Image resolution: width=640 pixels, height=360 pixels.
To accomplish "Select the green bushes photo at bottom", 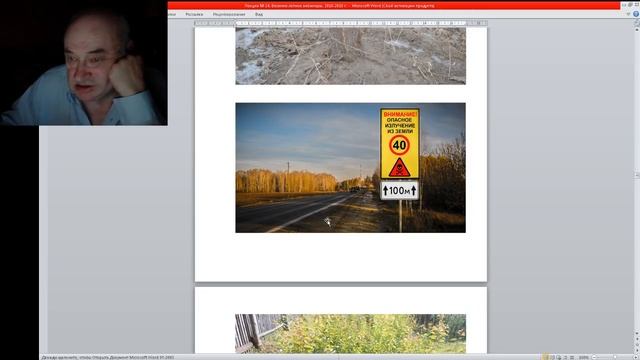I will (350, 333).
